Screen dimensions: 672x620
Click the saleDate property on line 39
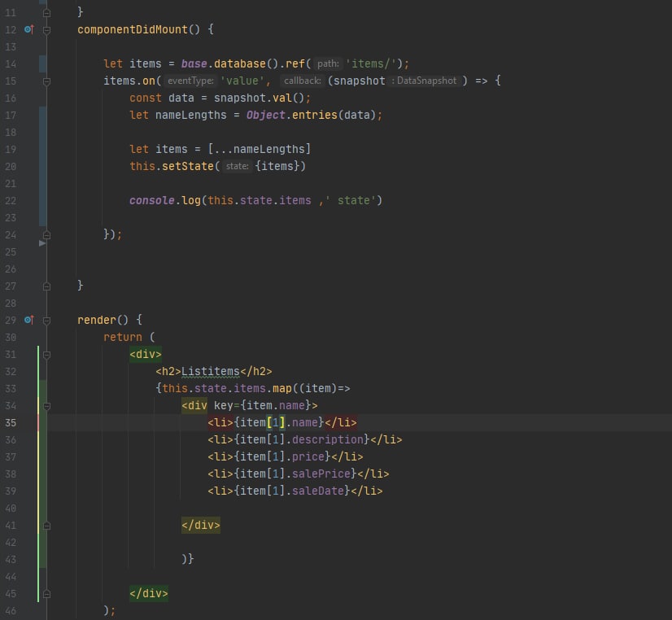tap(317, 491)
